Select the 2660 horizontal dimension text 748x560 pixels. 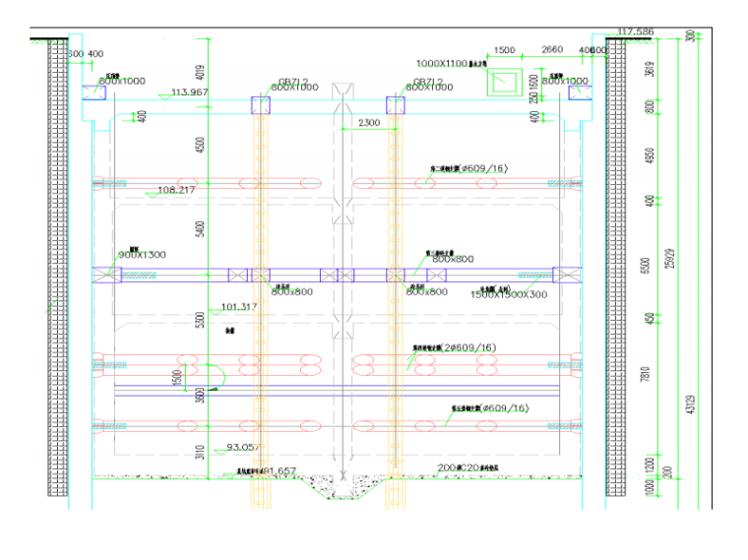[x=552, y=49]
